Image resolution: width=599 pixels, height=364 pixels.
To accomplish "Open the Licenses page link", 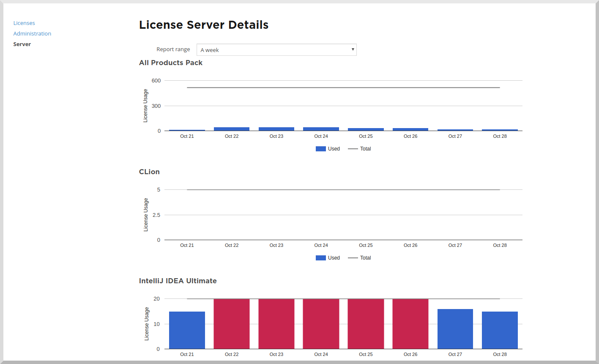I will [24, 23].
